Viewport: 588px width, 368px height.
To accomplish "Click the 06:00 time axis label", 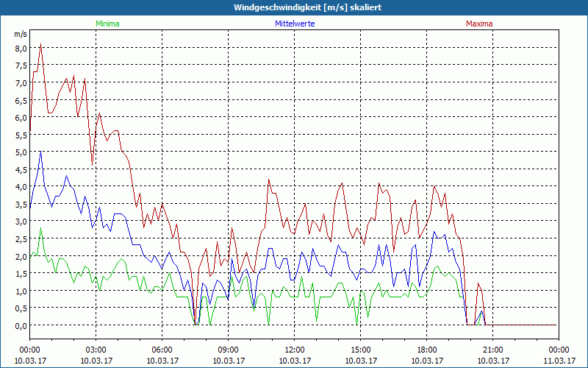I will tap(162, 350).
